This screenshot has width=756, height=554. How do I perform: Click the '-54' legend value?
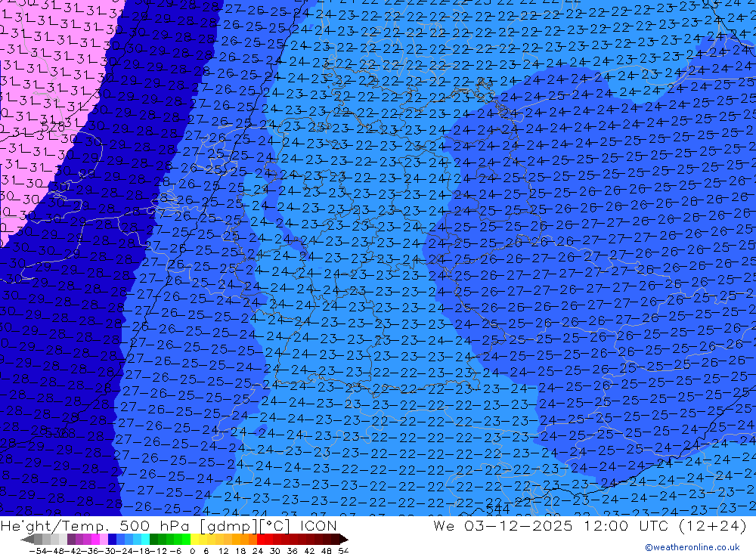pyautogui.click(x=38, y=550)
